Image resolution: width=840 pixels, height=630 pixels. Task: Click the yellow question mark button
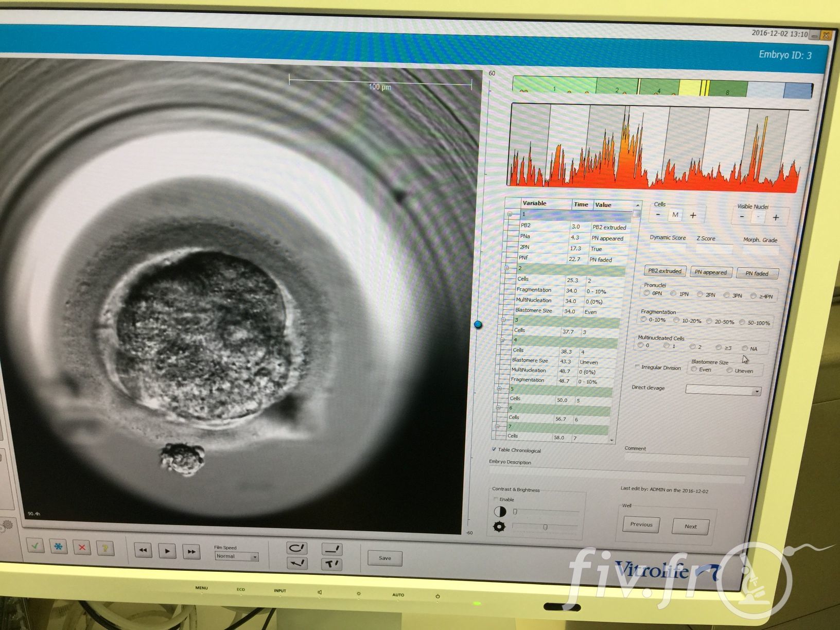(105, 548)
